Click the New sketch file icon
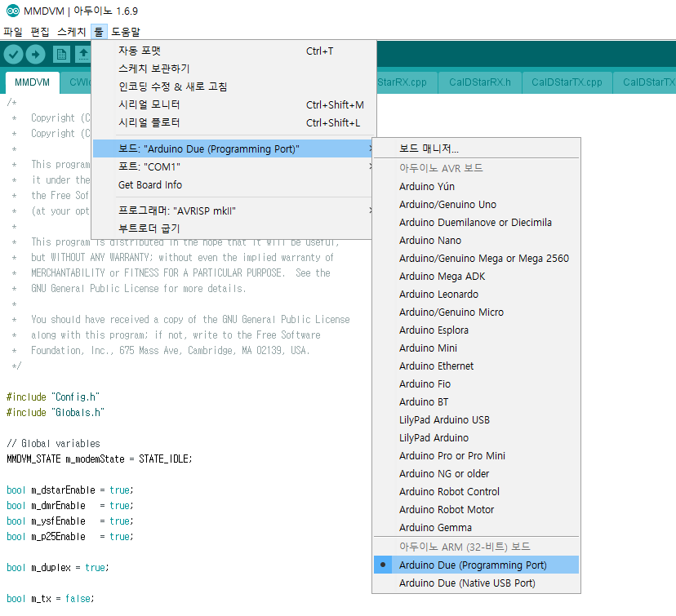Image resolution: width=676 pixels, height=616 pixels. point(61,55)
